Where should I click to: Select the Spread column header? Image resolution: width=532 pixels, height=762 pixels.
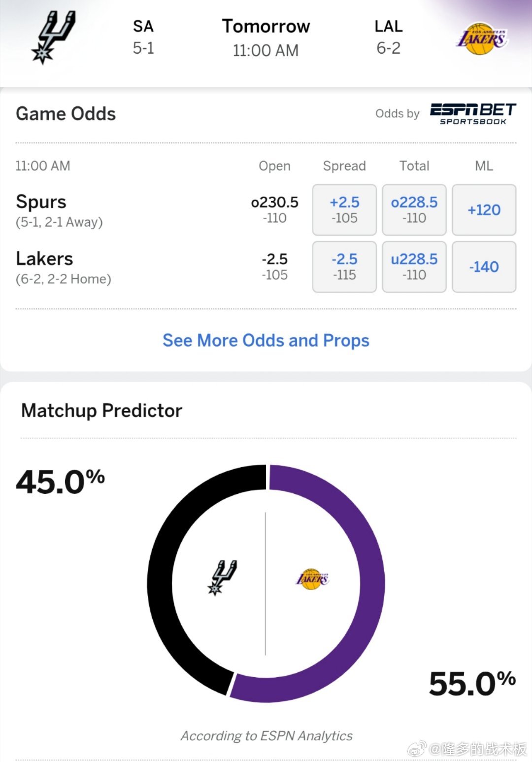(344, 166)
